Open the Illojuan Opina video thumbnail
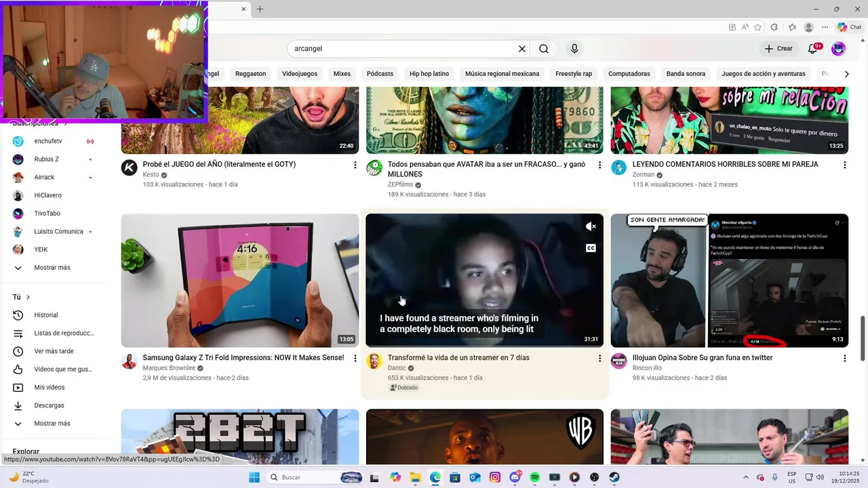868x488 pixels. [x=729, y=281]
